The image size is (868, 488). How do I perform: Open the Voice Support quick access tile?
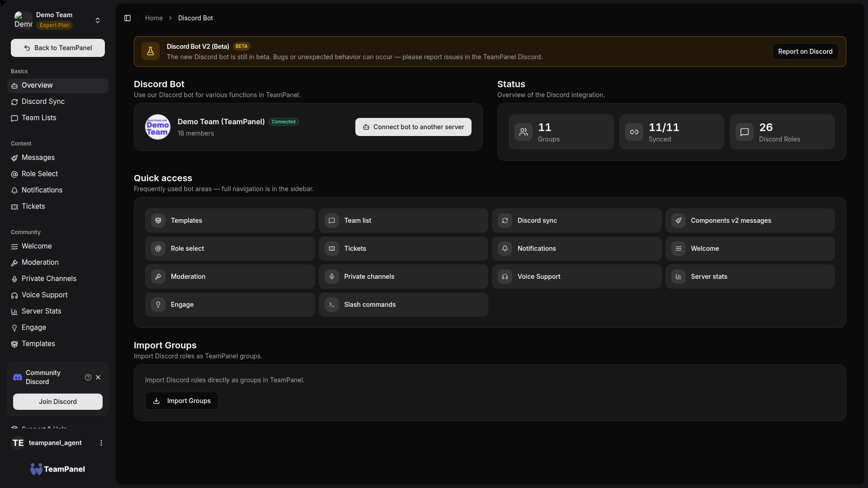click(576, 277)
